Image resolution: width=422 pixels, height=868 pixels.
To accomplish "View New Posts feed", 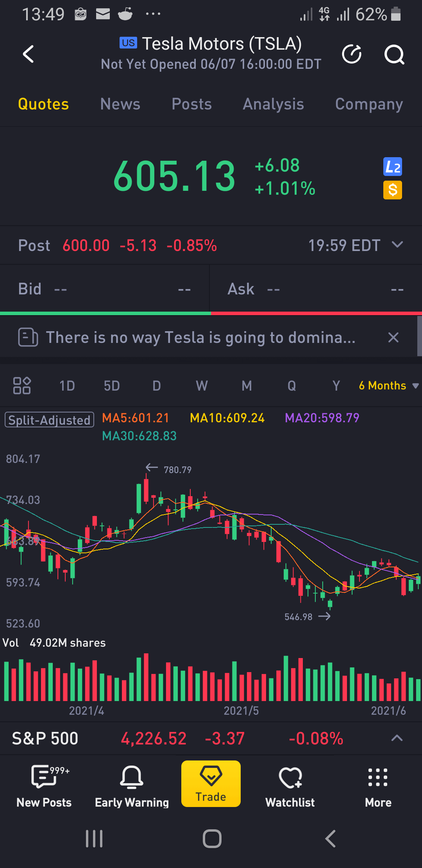I will point(44,784).
